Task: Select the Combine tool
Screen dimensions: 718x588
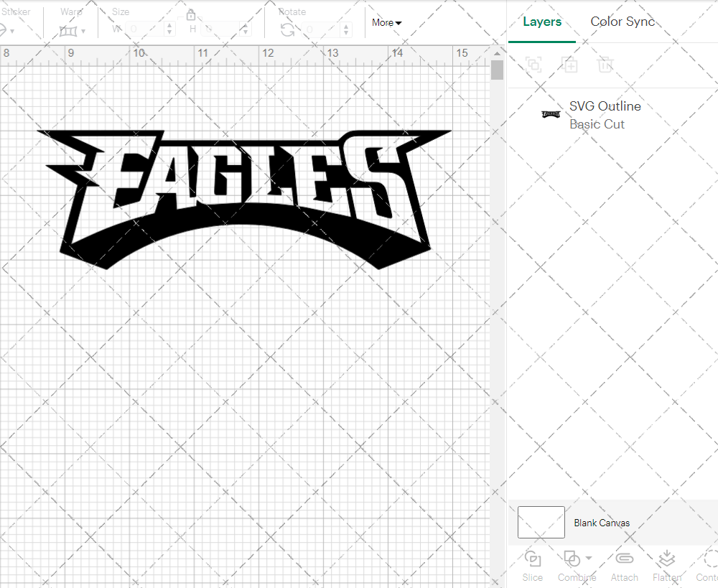Action: pos(572,566)
